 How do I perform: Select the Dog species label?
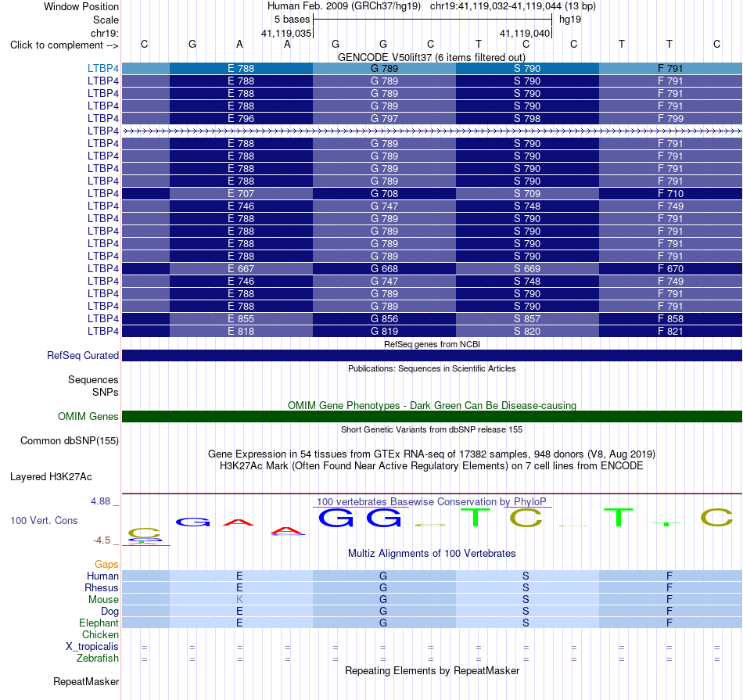109,612
